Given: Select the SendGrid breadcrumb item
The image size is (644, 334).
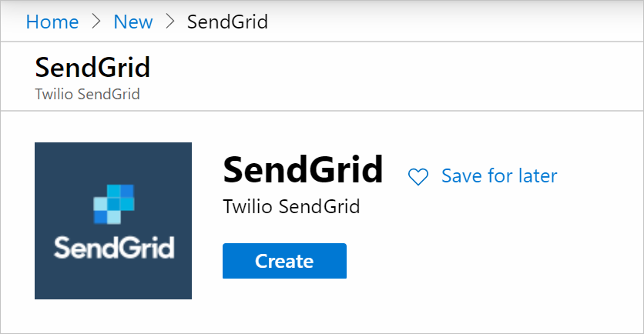Looking at the screenshot, I should coord(227,22).
